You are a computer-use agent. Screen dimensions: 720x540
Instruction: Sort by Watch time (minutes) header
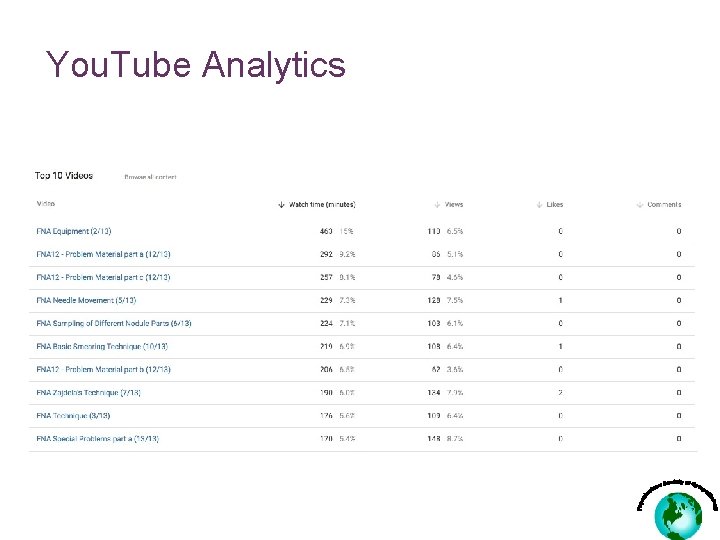click(x=322, y=205)
